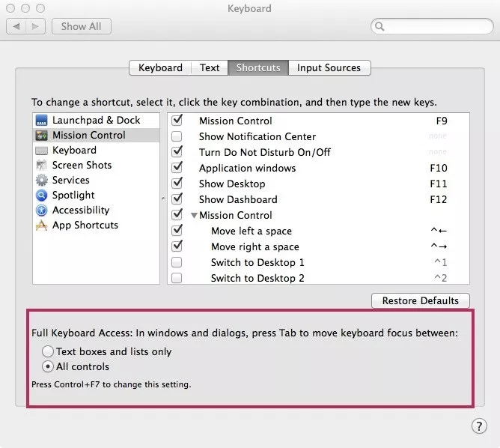Uncheck Application windows shortcut

click(177, 168)
